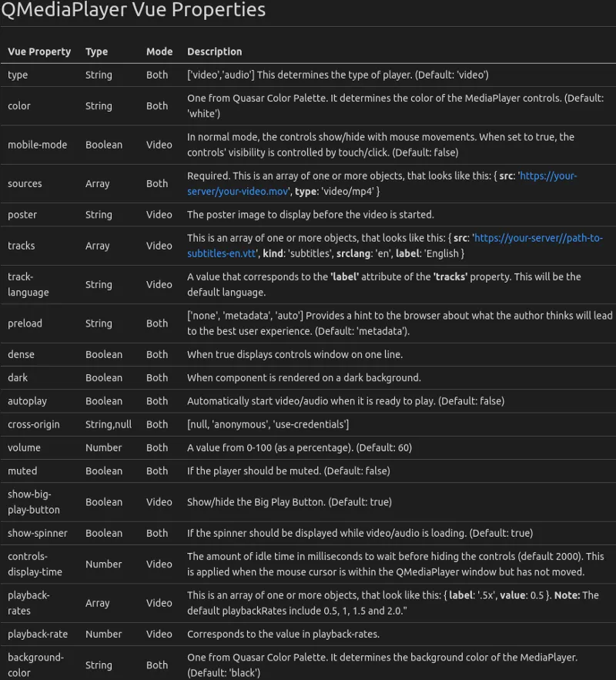
Task: Click 'If the player should be muted' text
Action: tap(288, 471)
